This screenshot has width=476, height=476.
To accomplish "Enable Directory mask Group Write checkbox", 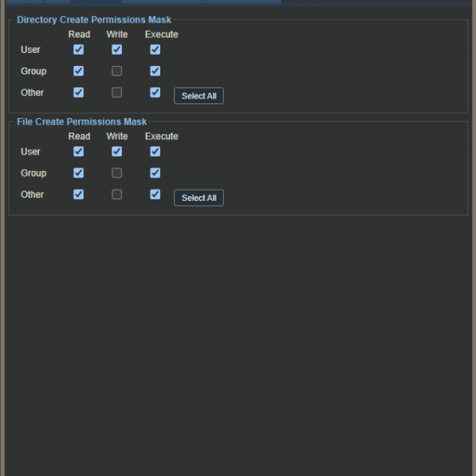I will point(117,71).
